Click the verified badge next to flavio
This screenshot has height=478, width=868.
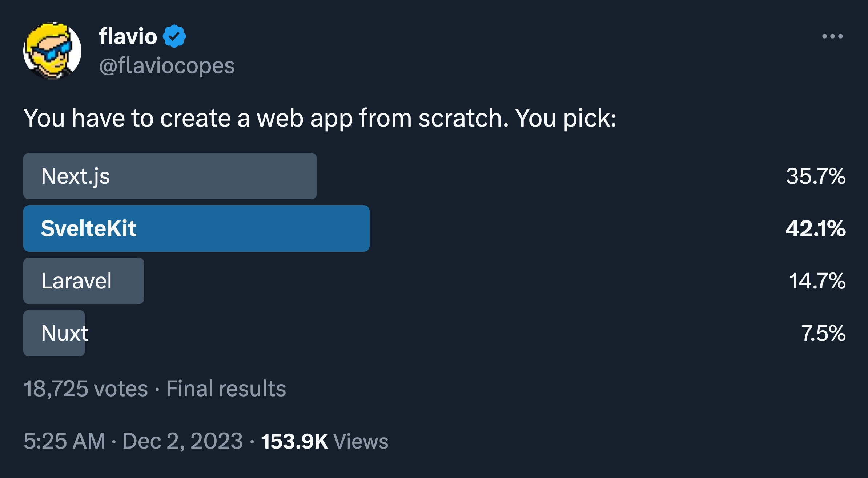(x=174, y=36)
